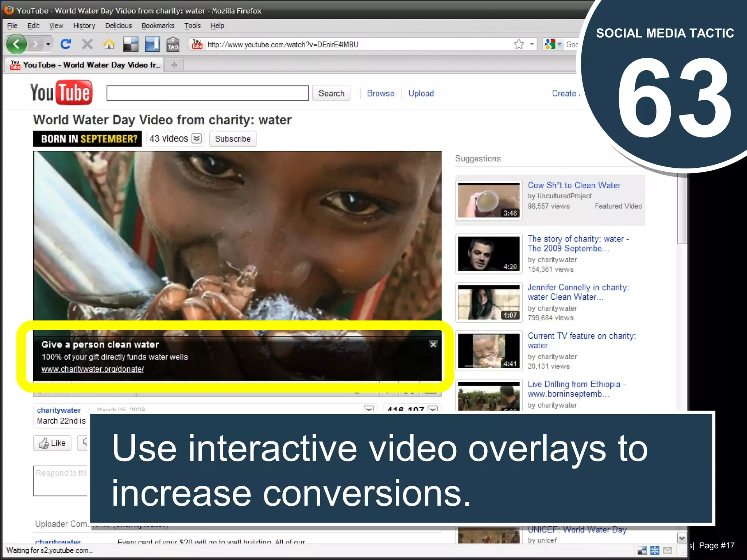Open the View menu
This screenshot has width=747, height=560.
(x=56, y=26)
